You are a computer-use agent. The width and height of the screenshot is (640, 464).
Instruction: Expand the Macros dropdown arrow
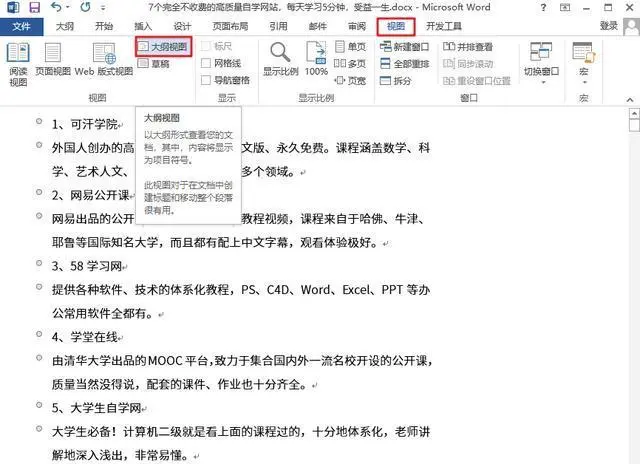(584, 82)
